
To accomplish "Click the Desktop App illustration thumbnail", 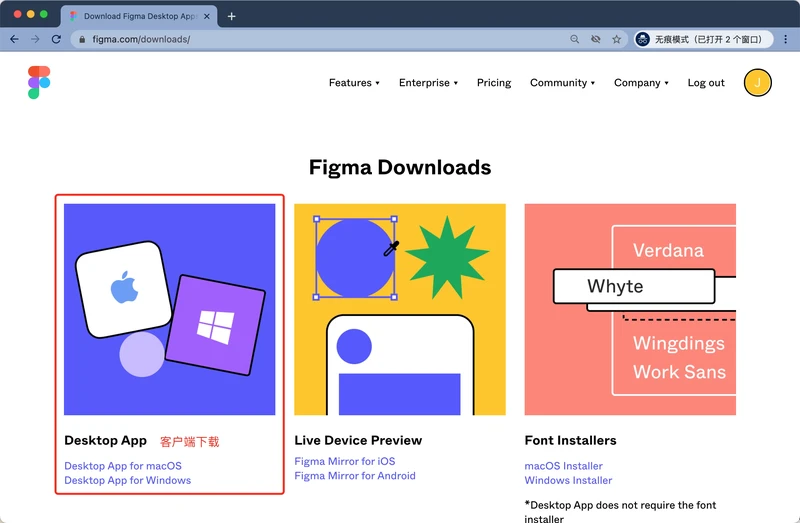I will pos(169,309).
